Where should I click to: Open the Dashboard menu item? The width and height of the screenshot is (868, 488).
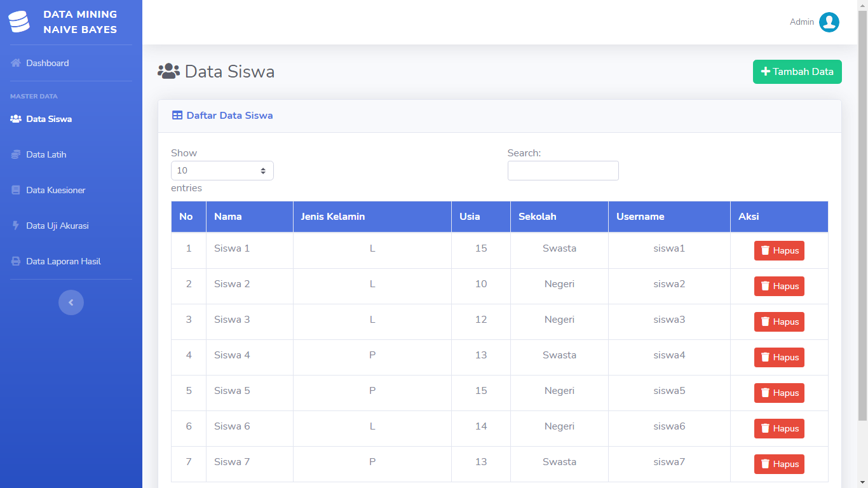tap(71, 63)
